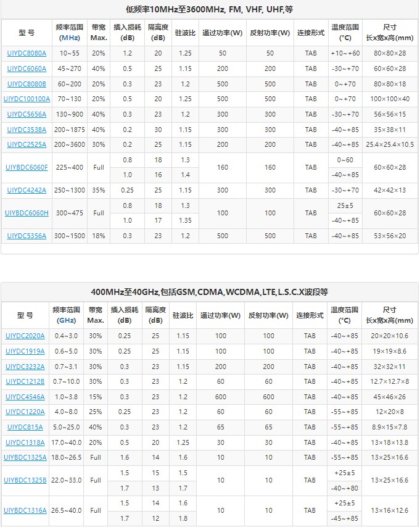Viewport: 420px width, 527px height.
Task: Open the UIYBDC6060H product link
Action: pos(27,213)
